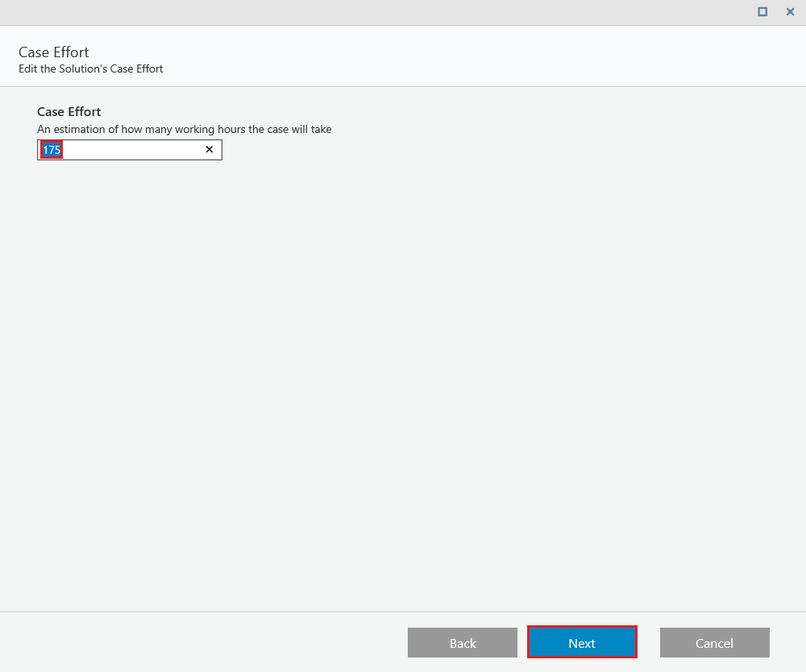Click the "Edit the Solution's Case Effort" subtitle
Image resolution: width=806 pixels, height=672 pixels.
point(90,68)
